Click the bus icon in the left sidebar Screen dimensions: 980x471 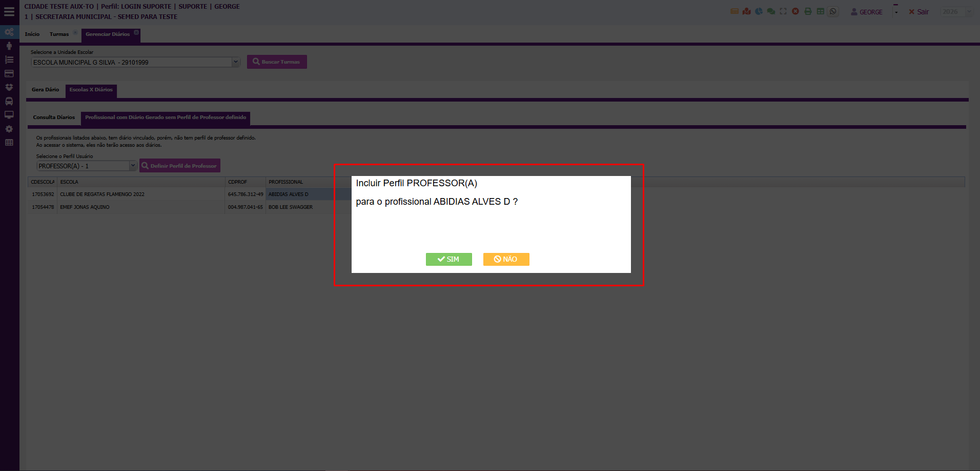(x=9, y=101)
